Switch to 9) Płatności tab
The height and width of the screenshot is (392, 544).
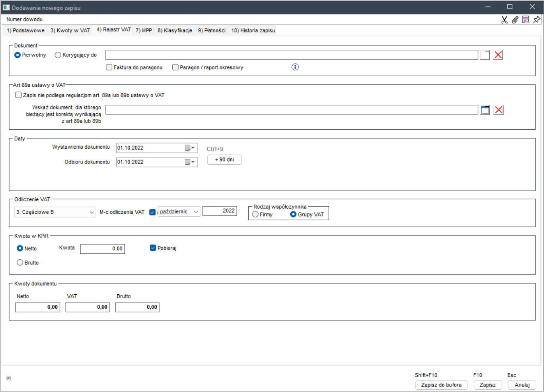point(212,30)
